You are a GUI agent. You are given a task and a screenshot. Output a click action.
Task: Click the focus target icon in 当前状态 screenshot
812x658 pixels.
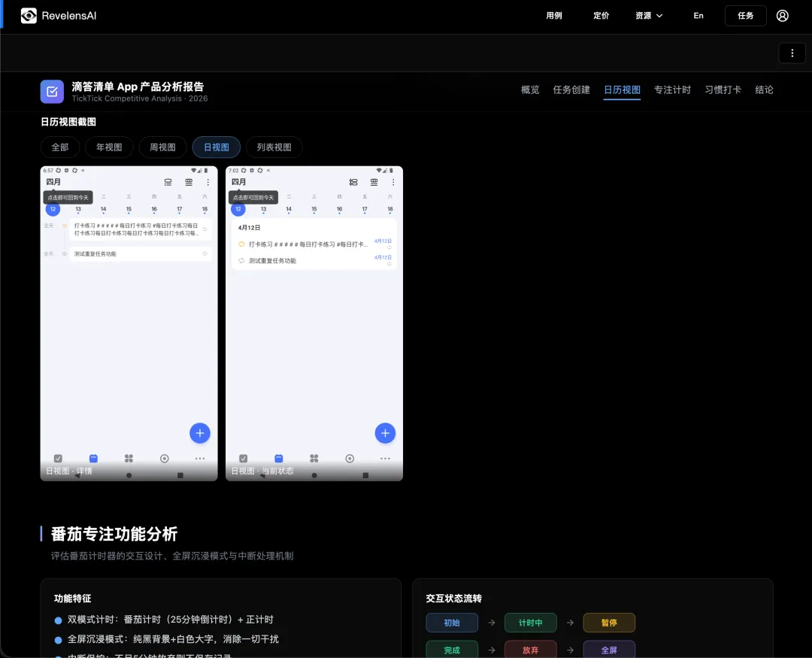pos(350,459)
